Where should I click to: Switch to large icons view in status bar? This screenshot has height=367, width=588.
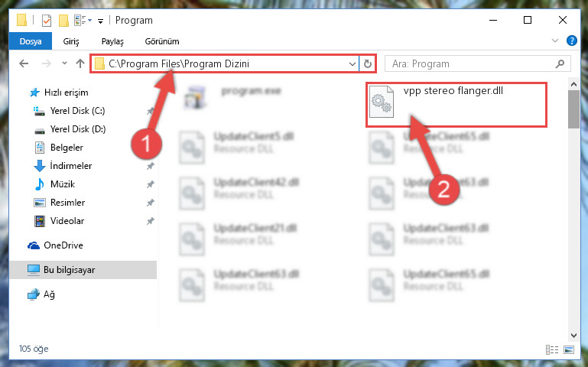click(569, 349)
